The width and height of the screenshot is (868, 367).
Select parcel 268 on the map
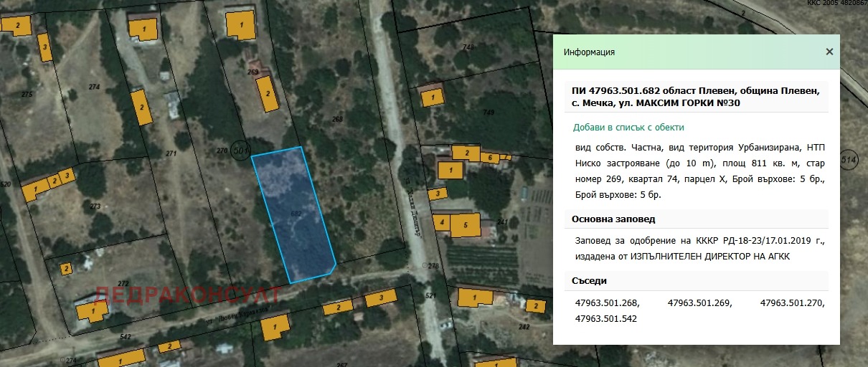(338, 119)
